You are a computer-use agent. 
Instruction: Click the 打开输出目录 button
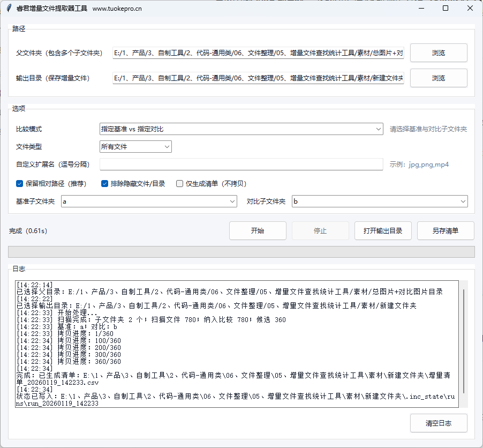click(383, 231)
